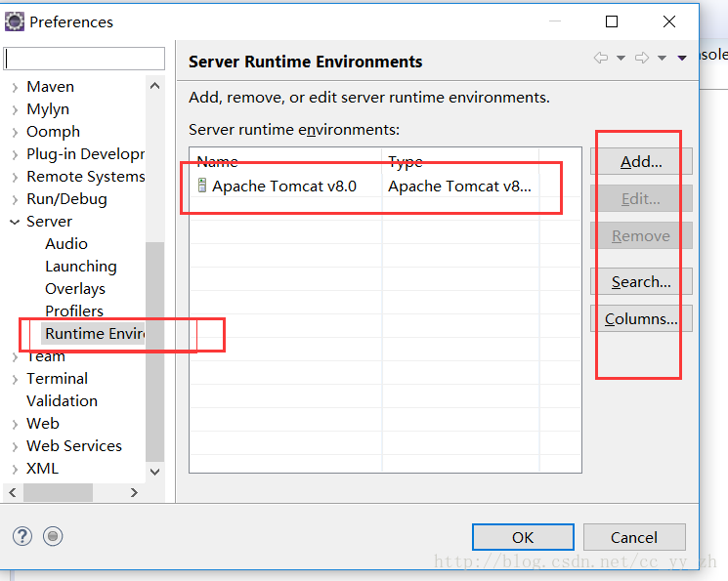Click the Tomcat server icon in list

coord(202,186)
